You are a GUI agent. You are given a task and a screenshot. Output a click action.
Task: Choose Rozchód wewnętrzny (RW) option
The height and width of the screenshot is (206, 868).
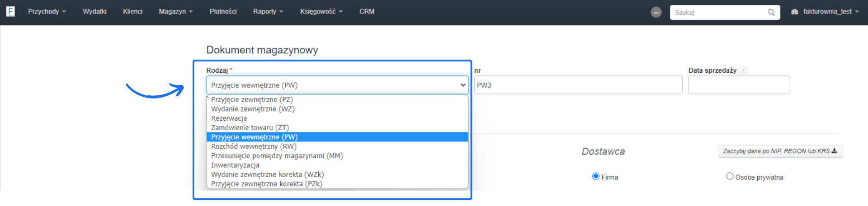click(254, 146)
